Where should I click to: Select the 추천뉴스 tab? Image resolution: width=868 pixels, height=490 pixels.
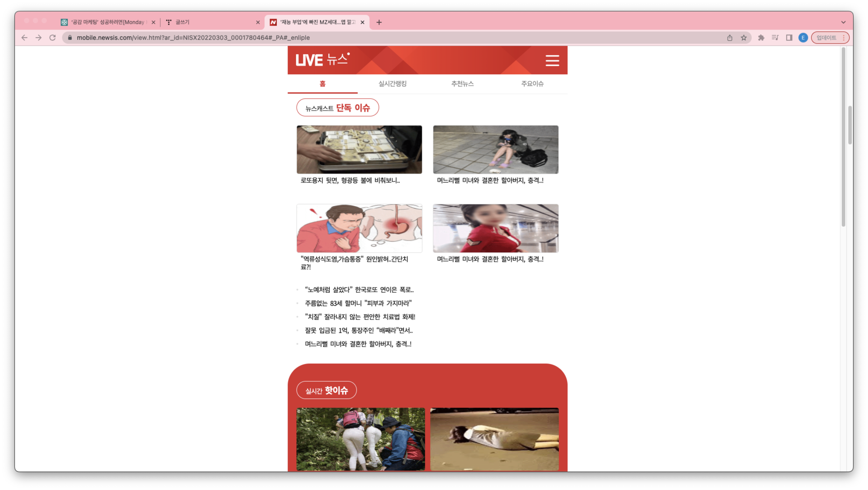coord(462,84)
